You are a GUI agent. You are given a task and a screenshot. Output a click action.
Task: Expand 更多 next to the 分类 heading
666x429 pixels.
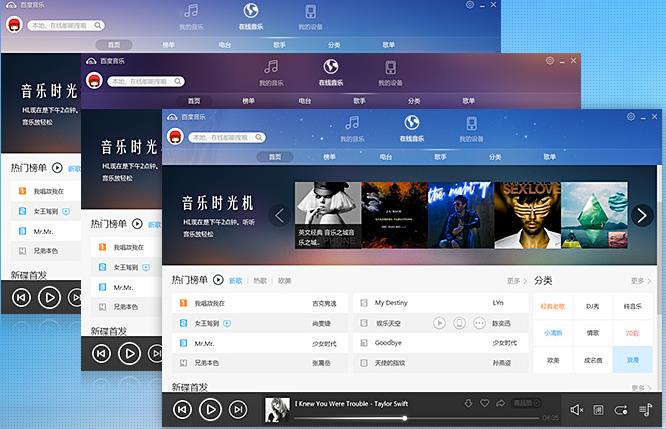click(x=637, y=281)
